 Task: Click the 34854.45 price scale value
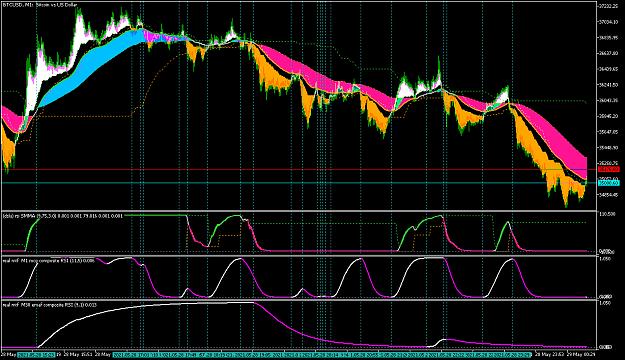click(x=609, y=195)
